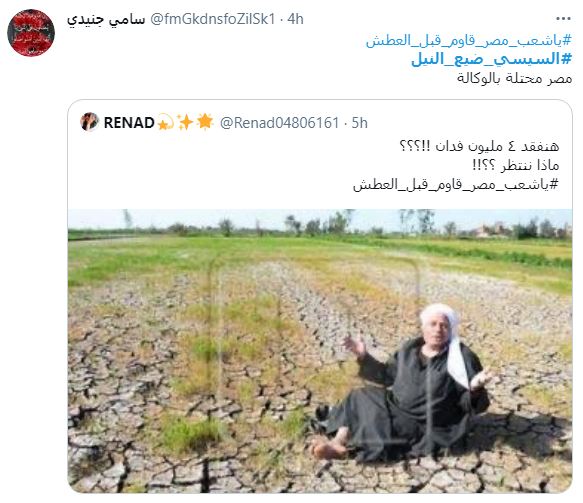Click the @Renad04806161 handle
The image size is (583, 503).
click(280, 123)
